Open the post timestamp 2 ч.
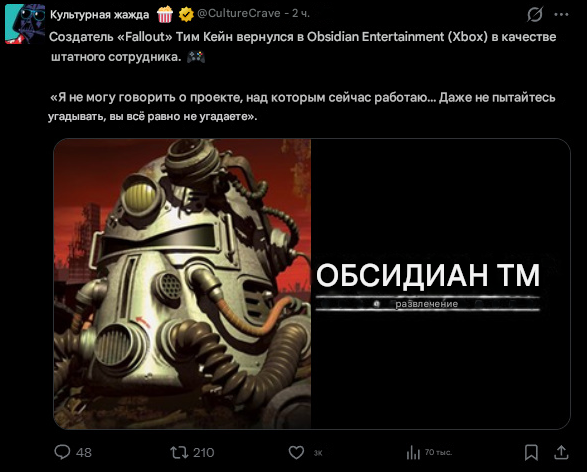Image resolution: width=587 pixels, height=472 pixels. point(301,13)
